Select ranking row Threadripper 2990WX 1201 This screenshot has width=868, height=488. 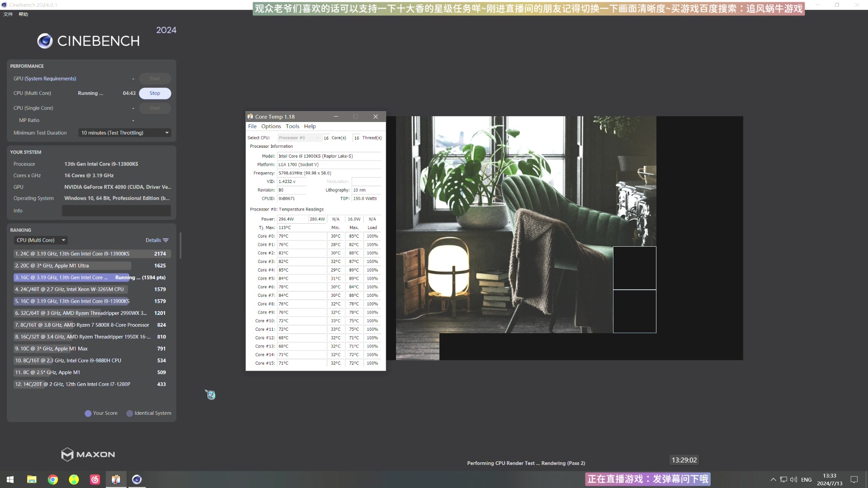click(92, 313)
